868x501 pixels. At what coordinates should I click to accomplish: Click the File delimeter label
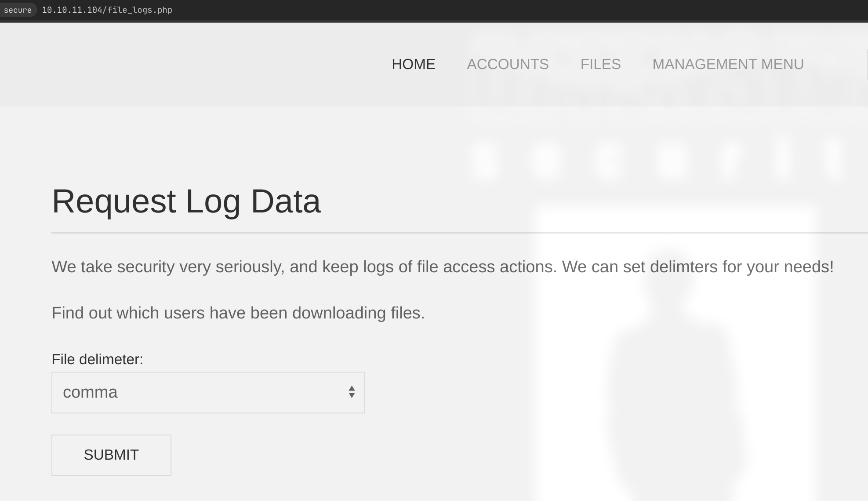pos(97,359)
